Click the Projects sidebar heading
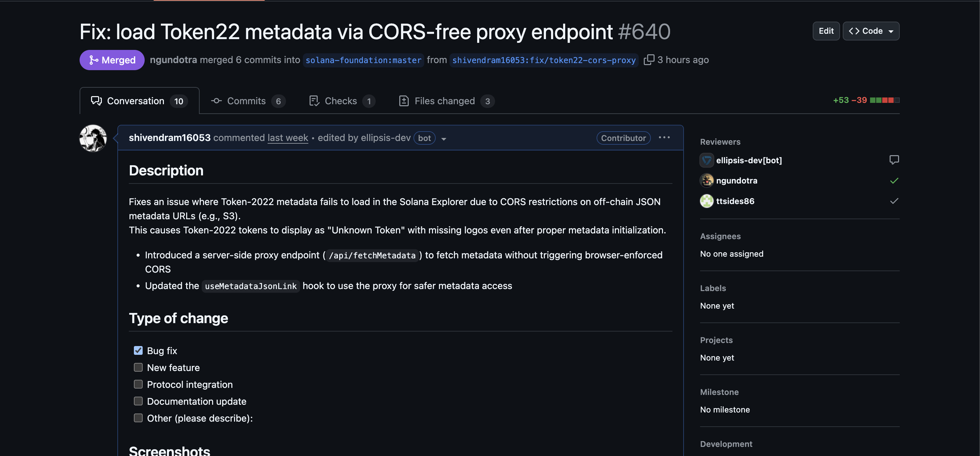 click(x=716, y=340)
